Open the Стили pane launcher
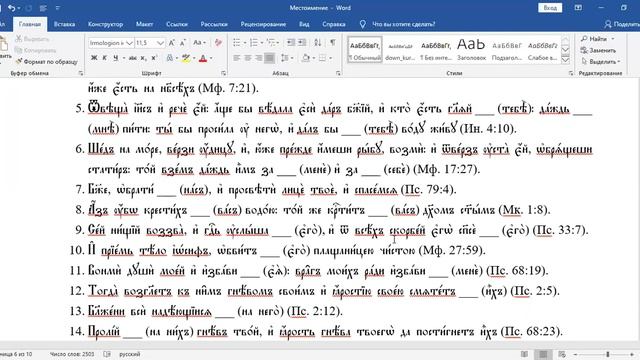640x360 pixels. [x=571, y=73]
